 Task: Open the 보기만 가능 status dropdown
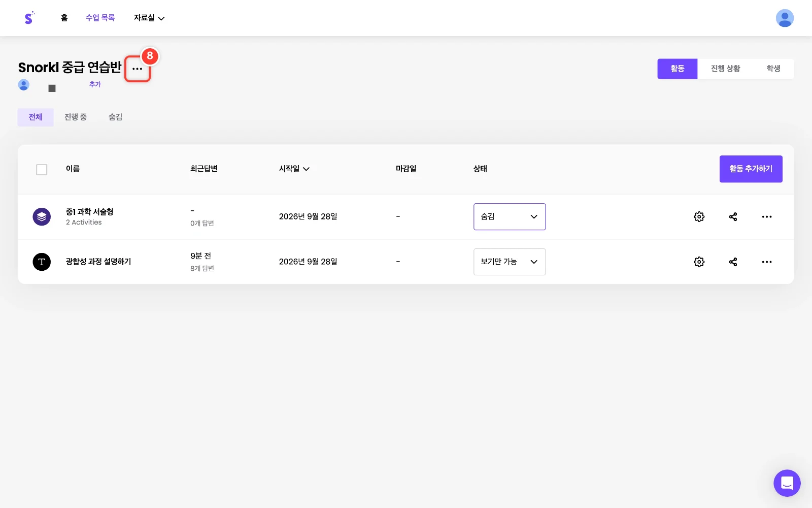coord(510,262)
